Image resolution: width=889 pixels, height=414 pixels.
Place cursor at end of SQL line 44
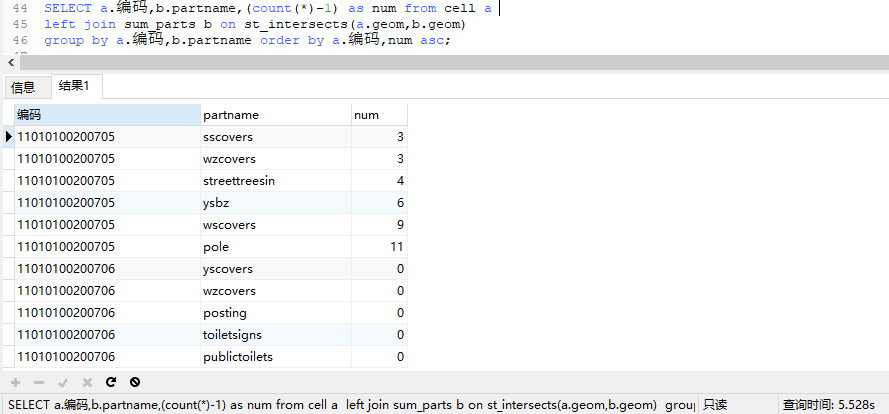[x=499, y=8]
